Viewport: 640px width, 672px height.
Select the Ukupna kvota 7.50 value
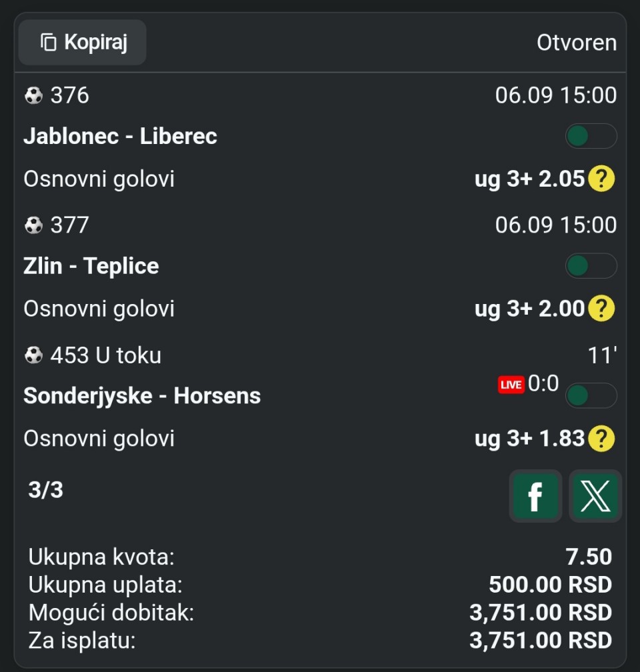[x=589, y=557]
